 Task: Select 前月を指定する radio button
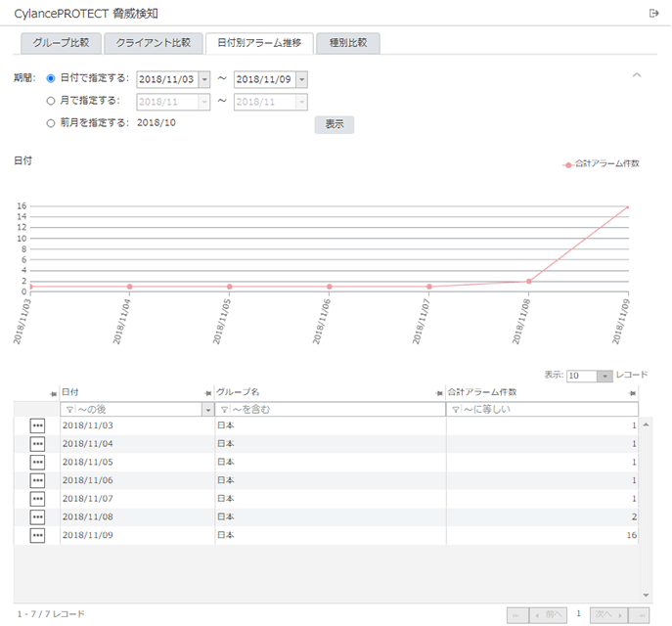click(51, 122)
